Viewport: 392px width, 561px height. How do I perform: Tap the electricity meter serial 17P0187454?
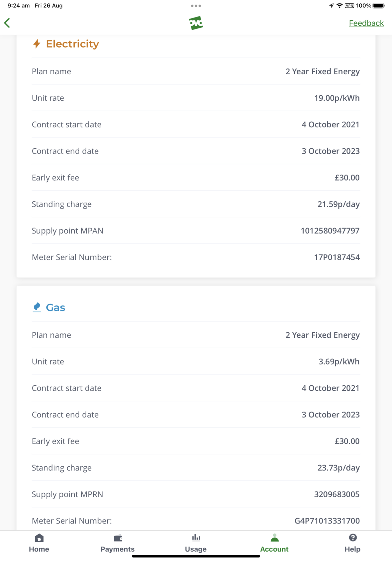pyautogui.click(x=337, y=257)
